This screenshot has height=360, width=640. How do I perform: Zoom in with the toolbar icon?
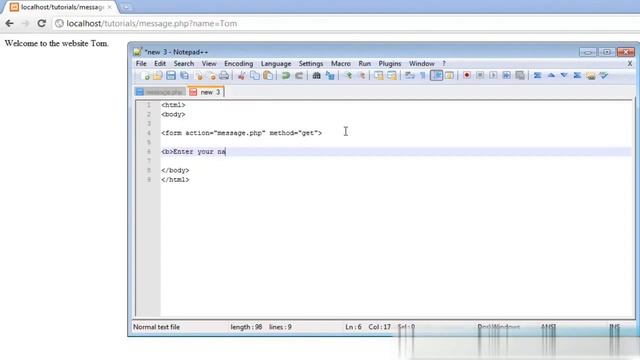348,76
